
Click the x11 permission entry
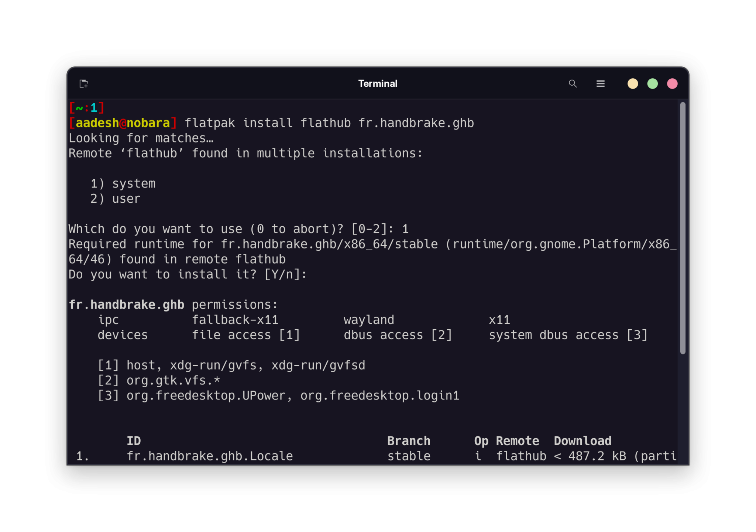pyautogui.click(x=499, y=319)
